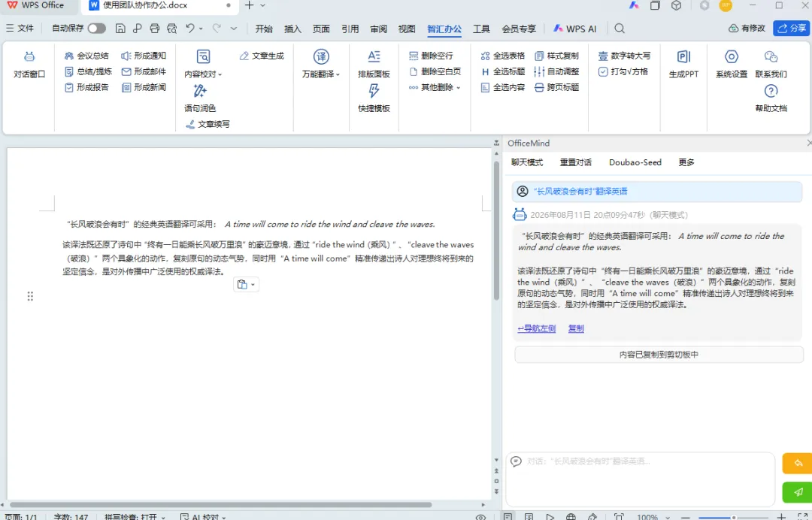
Task: Click the OfficeMind chat input field
Action: click(640, 479)
